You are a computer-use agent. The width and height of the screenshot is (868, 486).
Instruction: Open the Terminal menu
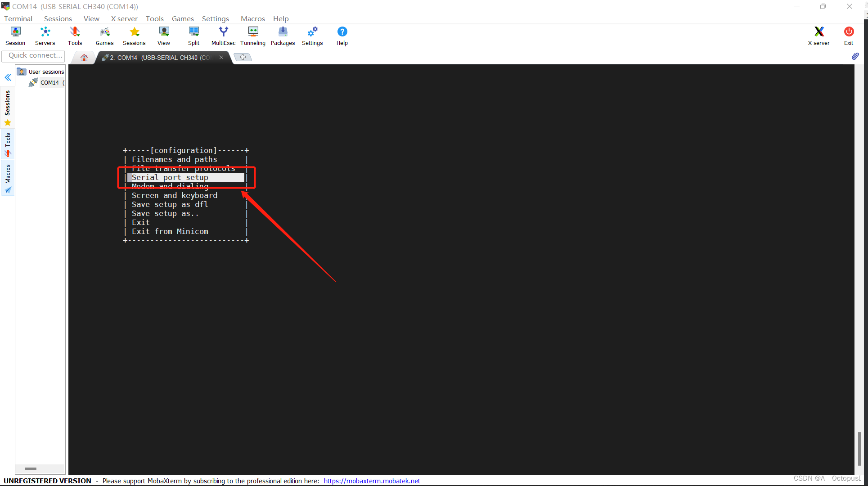click(x=18, y=18)
